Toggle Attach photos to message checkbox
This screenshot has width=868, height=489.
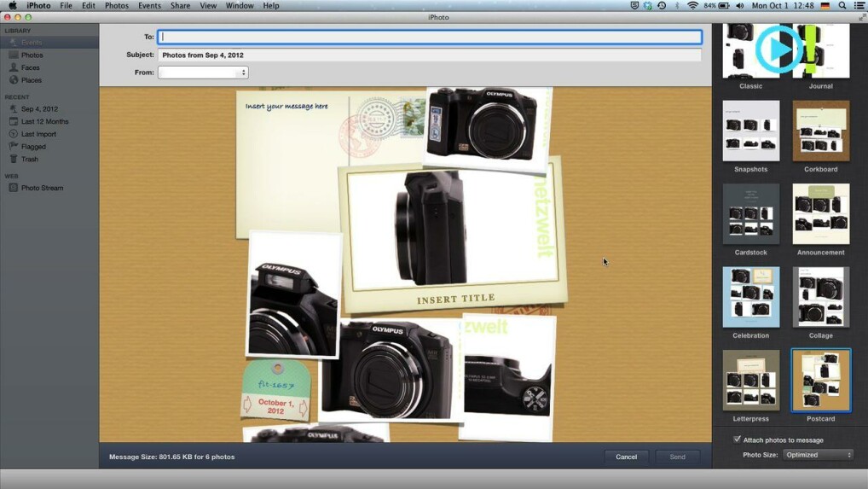tap(738, 440)
